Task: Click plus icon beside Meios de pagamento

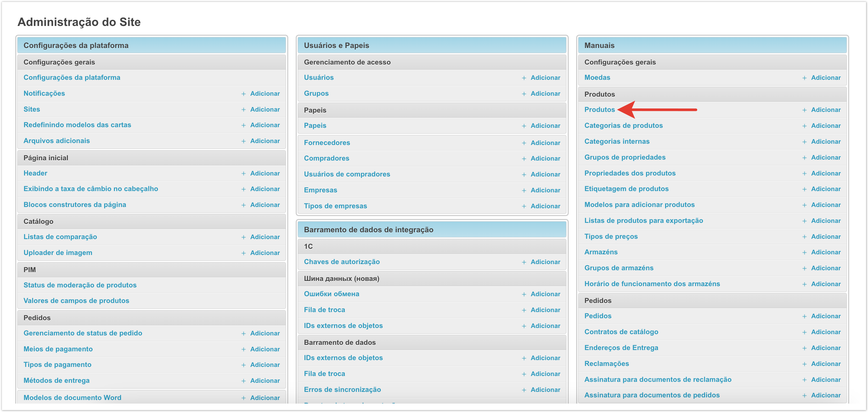Action: click(243, 349)
